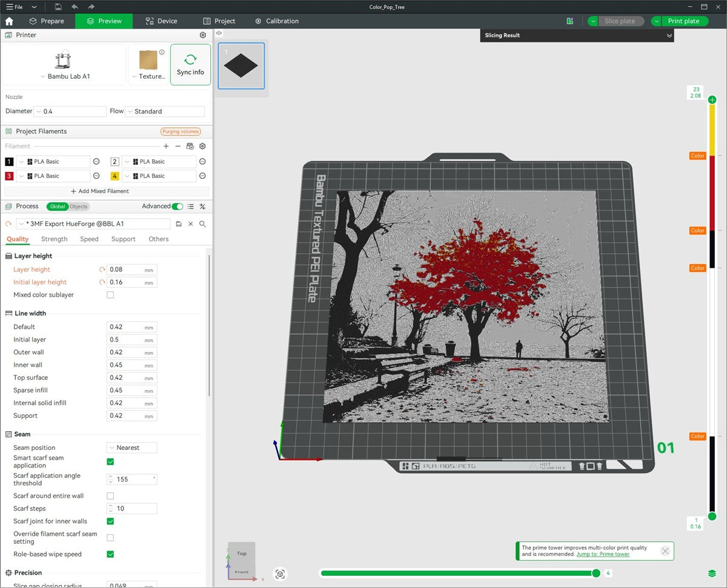This screenshot has width=727, height=588.
Task: Open printer settings gear icon
Action: pos(203,35)
